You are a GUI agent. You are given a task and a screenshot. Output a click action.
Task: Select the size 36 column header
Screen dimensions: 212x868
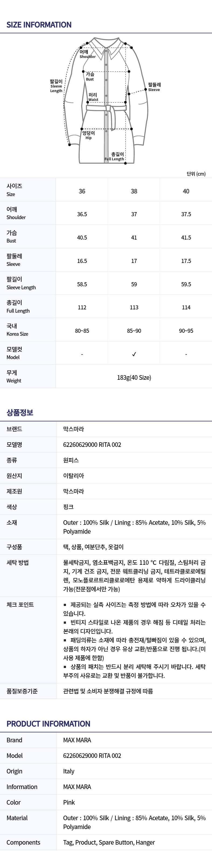pos(82,191)
